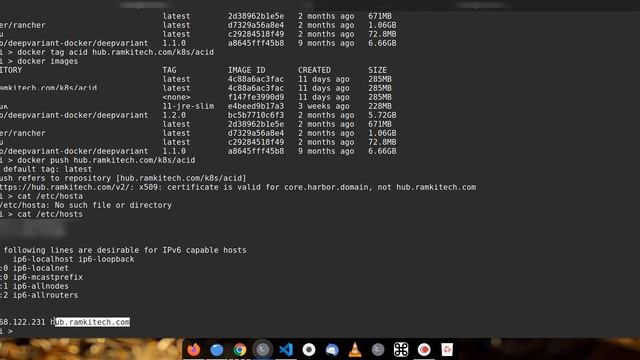Click the 'docker tag acid hub.ramkitech.com/k8s/acid' command

point(116,52)
